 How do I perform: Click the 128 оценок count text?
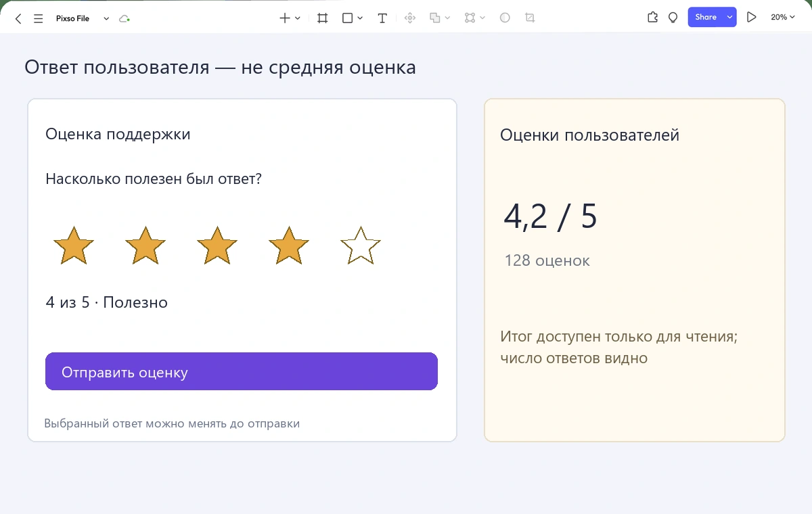(x=547, y=260)
